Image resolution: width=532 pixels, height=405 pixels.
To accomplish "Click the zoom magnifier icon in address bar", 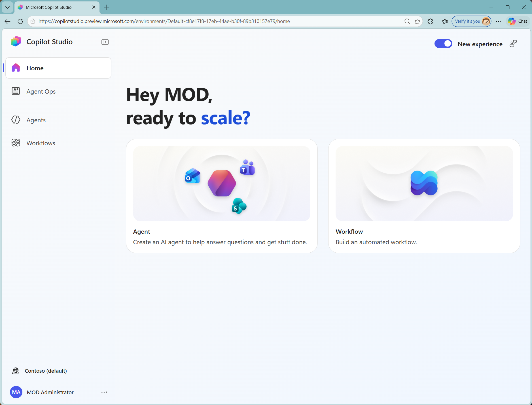I will tap(407, 21).
